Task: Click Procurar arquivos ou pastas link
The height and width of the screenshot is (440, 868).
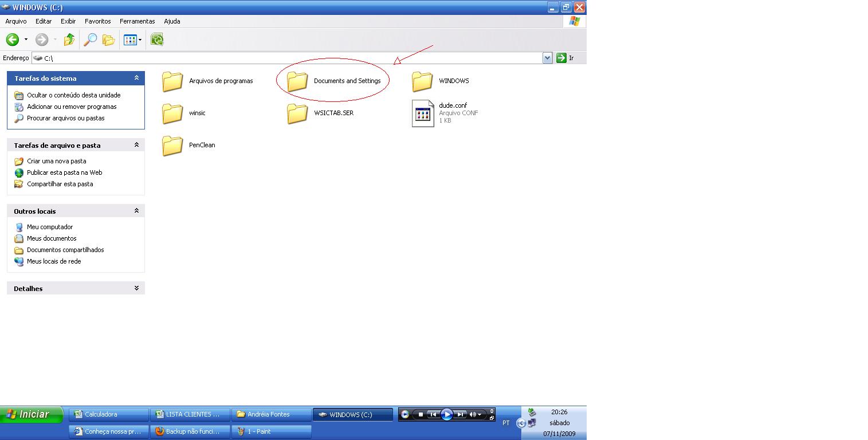Action: pyautogui.click(x=66, y=118)
